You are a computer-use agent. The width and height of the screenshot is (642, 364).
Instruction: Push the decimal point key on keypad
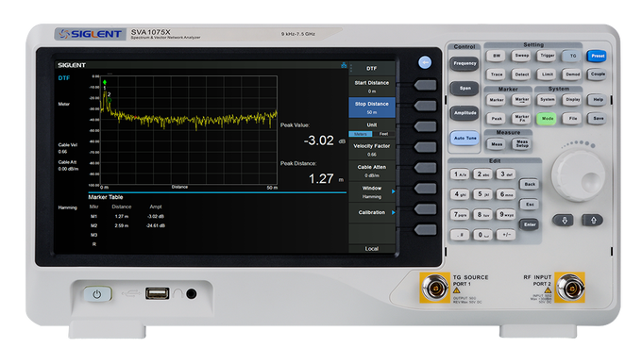coord(460,235)
